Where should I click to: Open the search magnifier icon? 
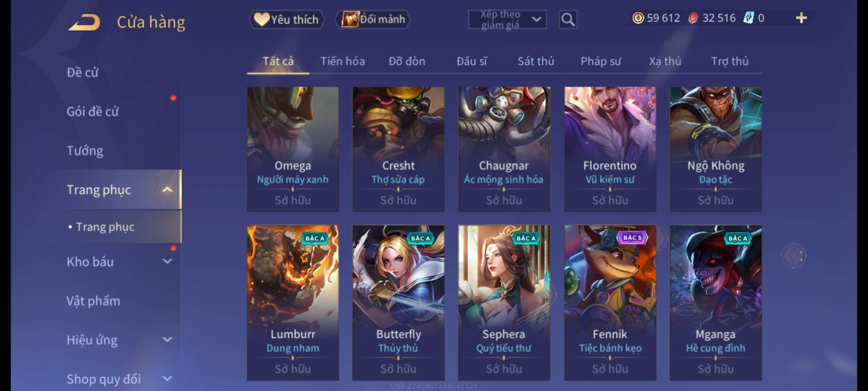pos(568,19)
